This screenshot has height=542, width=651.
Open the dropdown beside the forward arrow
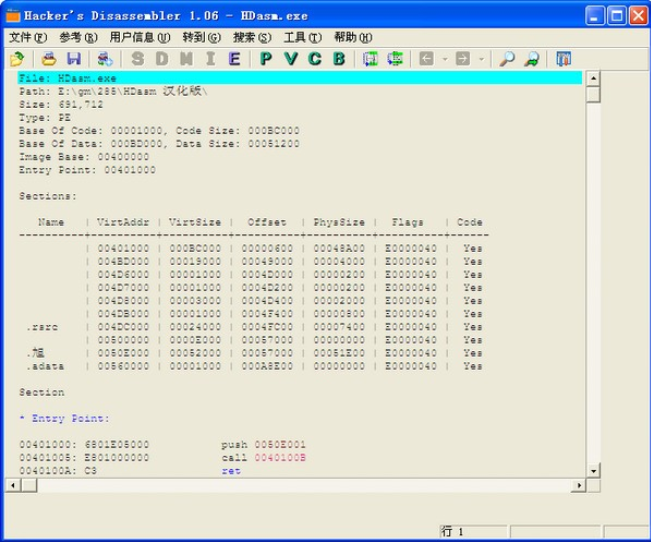pos(480,59)
